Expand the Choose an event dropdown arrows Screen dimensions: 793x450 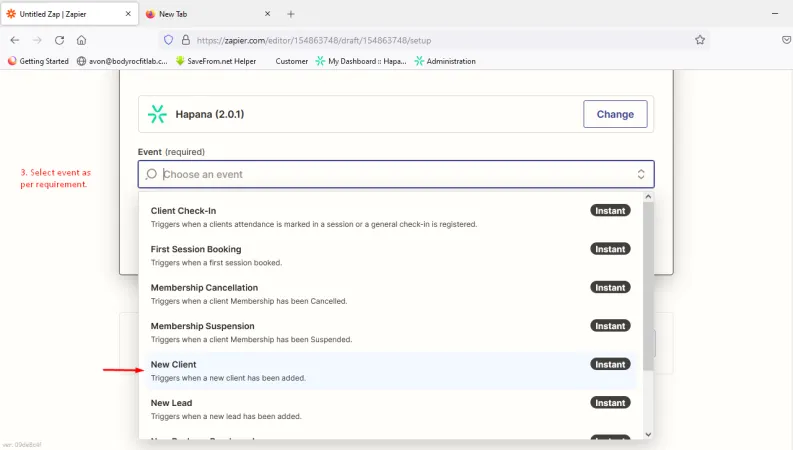(641, 174)
